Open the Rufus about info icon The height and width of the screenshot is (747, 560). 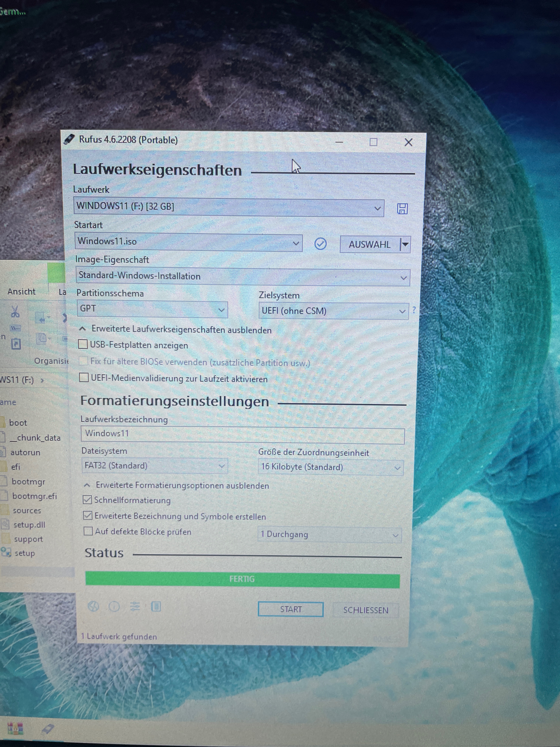(x=114, y=607)
